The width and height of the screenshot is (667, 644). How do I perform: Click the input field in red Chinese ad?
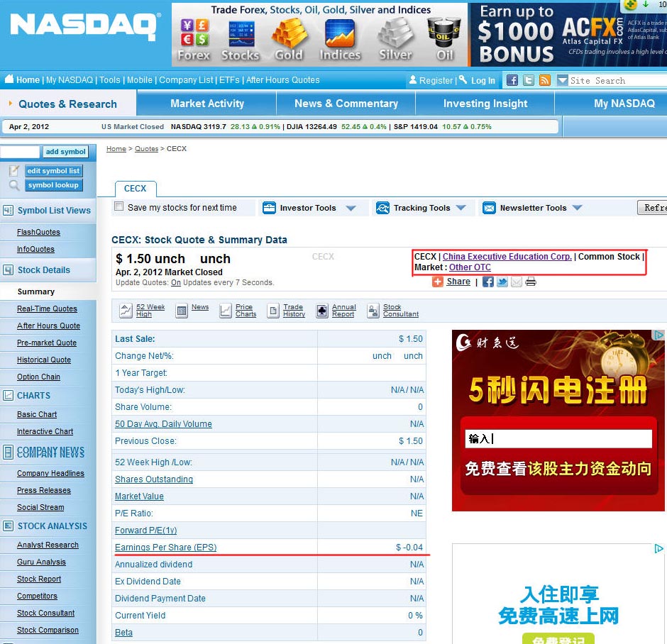[x=558, y=439]
